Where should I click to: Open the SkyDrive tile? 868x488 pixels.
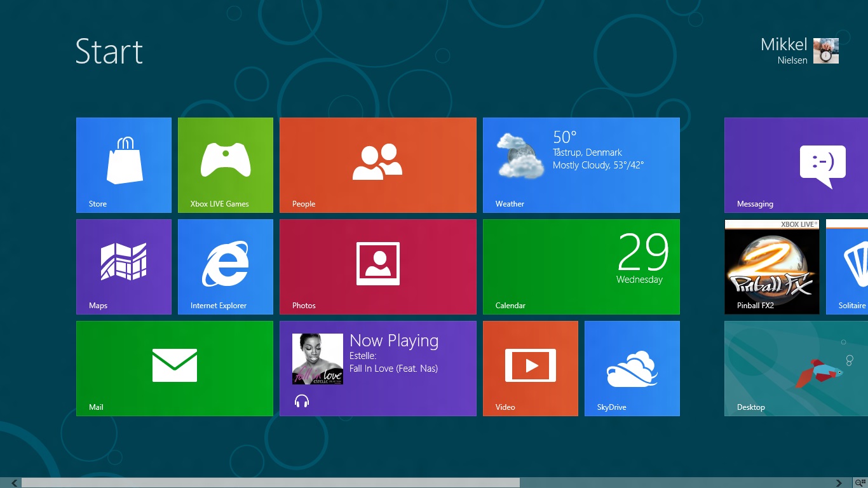point(632,369)
